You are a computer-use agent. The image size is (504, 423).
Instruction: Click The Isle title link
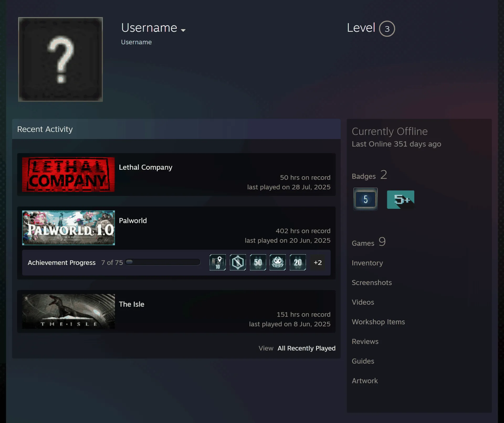coord(132,304)
